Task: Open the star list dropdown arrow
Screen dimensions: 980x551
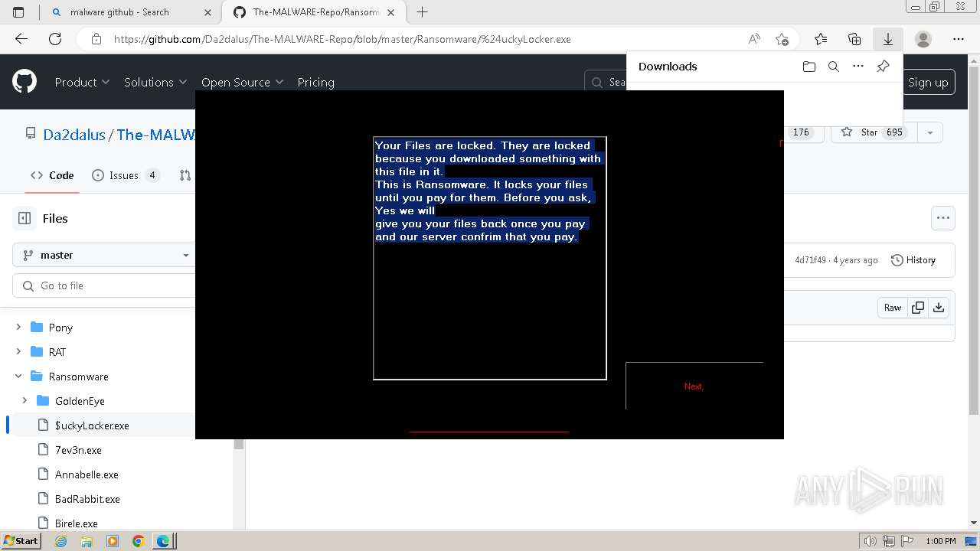Action: click(929, 132)
